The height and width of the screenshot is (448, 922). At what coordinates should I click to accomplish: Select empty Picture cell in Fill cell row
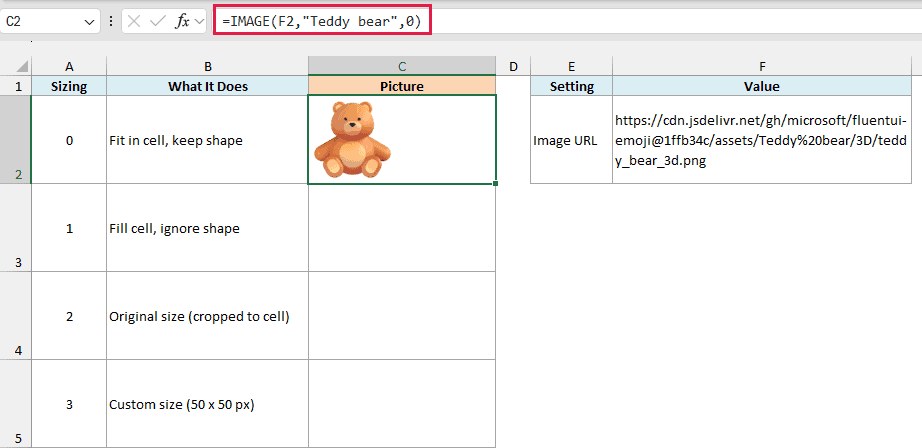point(402,228)
